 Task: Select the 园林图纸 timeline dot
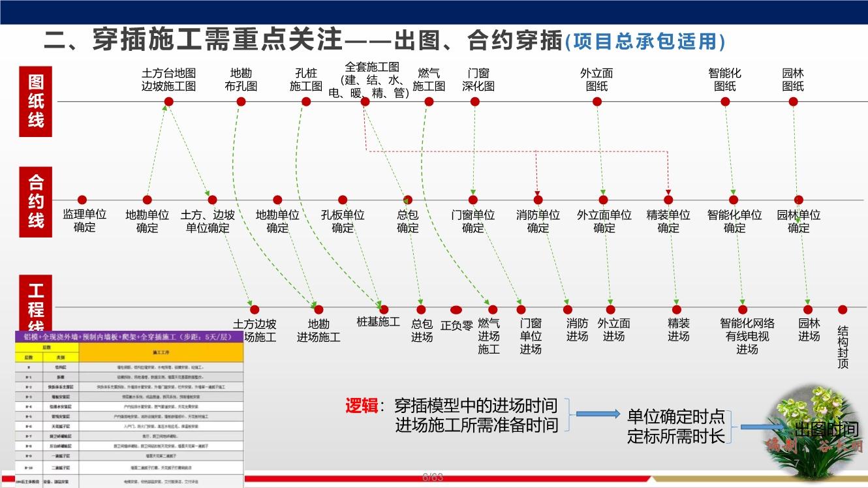(x=793, y=102)
